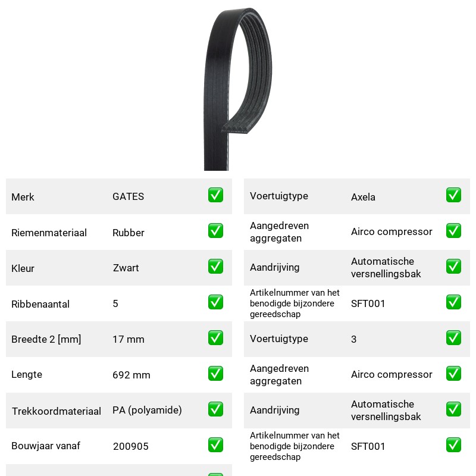Screen dimensions: 476x476
Task: Click the Trekkoordmateriaal label
Action: click(x=56, y=411)
